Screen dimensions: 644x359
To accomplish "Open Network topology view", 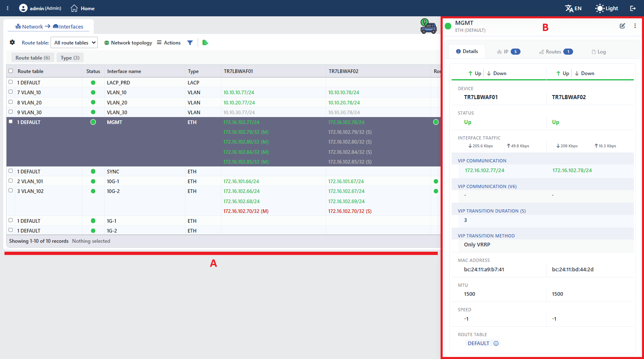I will (x=128, y=43).
